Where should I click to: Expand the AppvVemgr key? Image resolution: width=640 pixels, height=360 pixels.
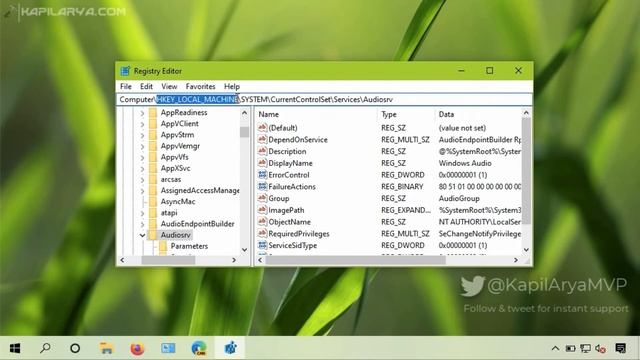tap(142, 146)
